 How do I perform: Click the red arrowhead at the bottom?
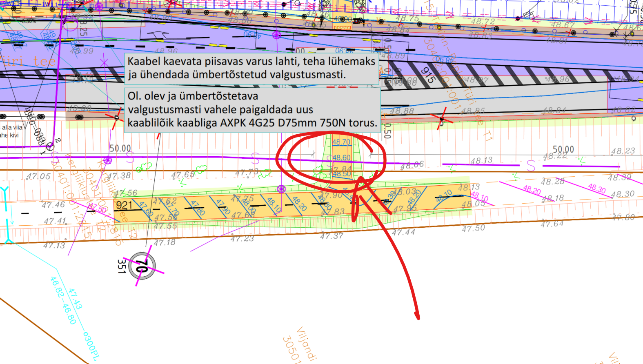pos(417,315)
